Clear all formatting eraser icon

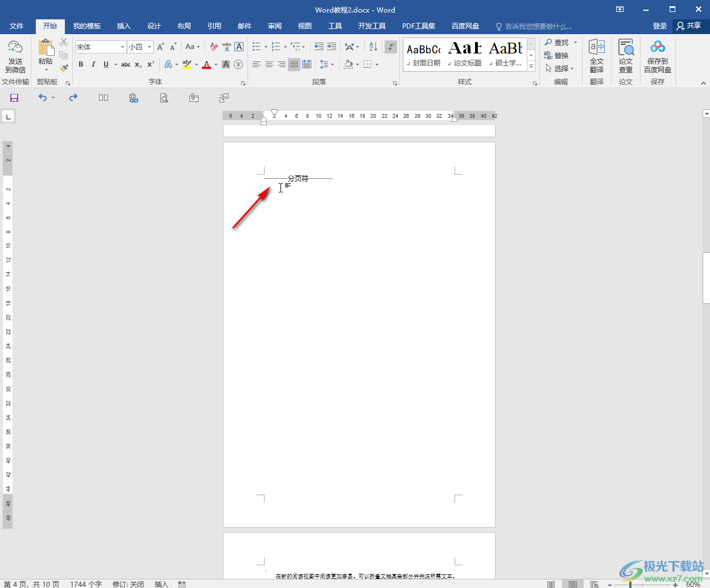pos(214,47)
